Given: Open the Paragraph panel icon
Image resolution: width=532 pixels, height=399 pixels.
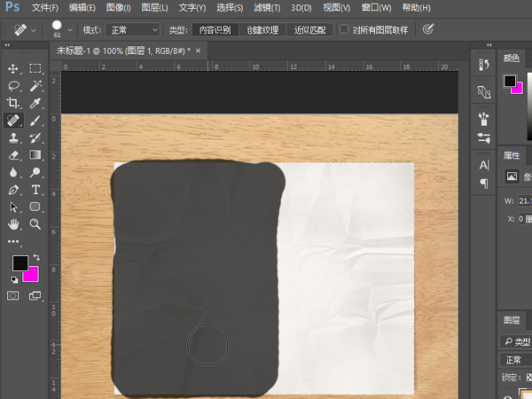Looking at the screenshot, I should [x=484, y=184].
